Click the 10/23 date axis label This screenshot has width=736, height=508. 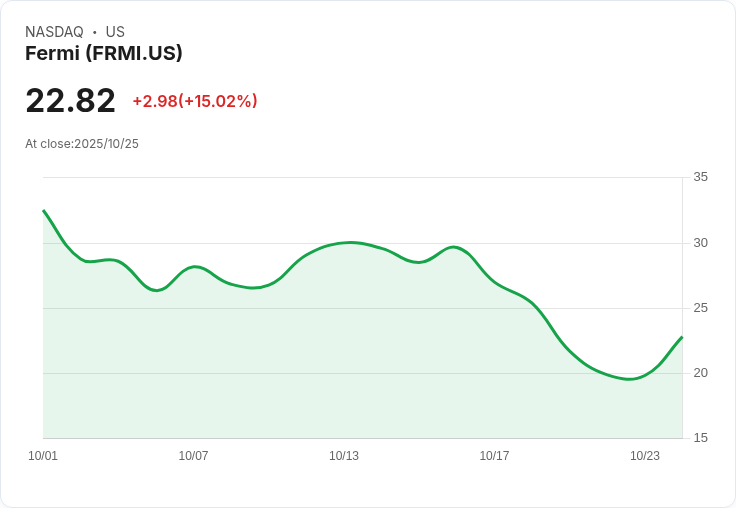(645, 456)
